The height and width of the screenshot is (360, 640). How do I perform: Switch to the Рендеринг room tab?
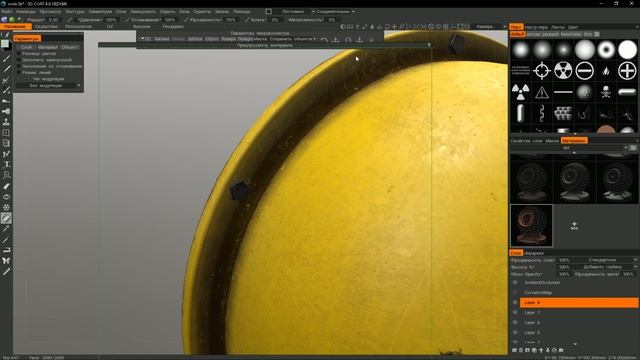click(x=173, y=27)
